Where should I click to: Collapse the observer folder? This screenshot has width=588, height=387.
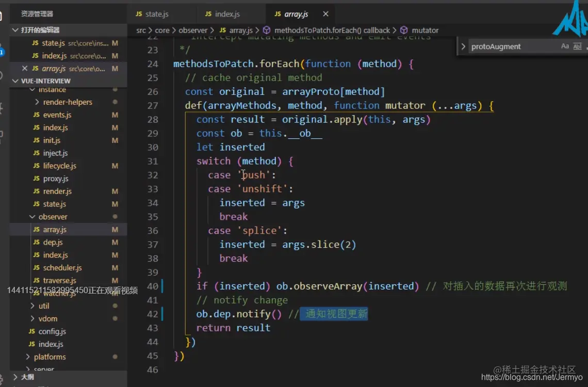click(32, 217)
